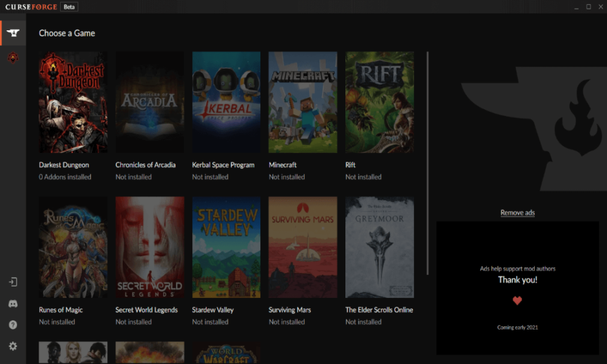This screenshot has width=607, height=364.
Task: Click the Remove ads link
Action: (517, 212)
